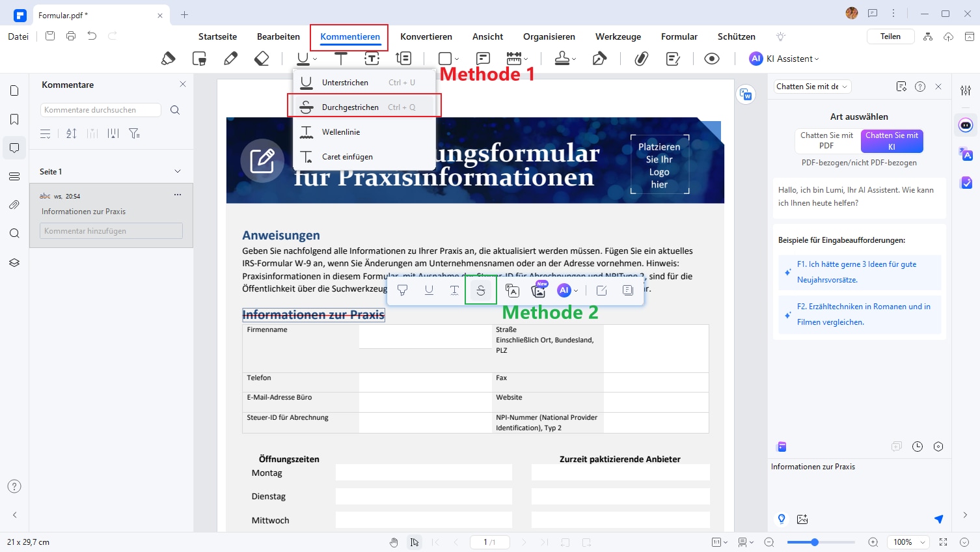Click the image icon with New badge

539,290
